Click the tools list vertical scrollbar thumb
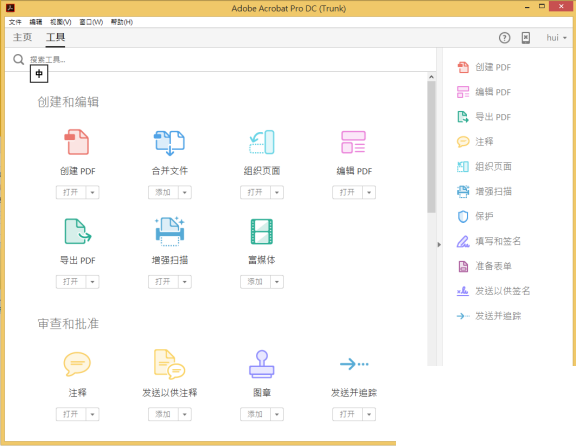576x446 pixels. (431, 147)
